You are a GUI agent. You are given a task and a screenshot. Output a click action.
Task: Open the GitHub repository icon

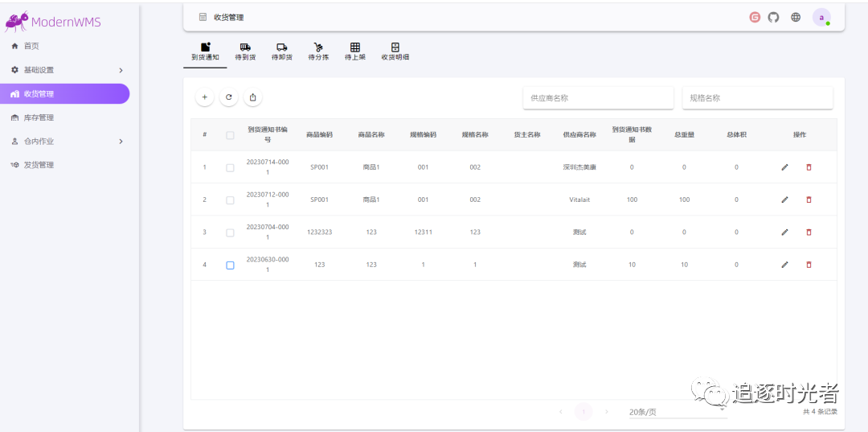(773, 17)
